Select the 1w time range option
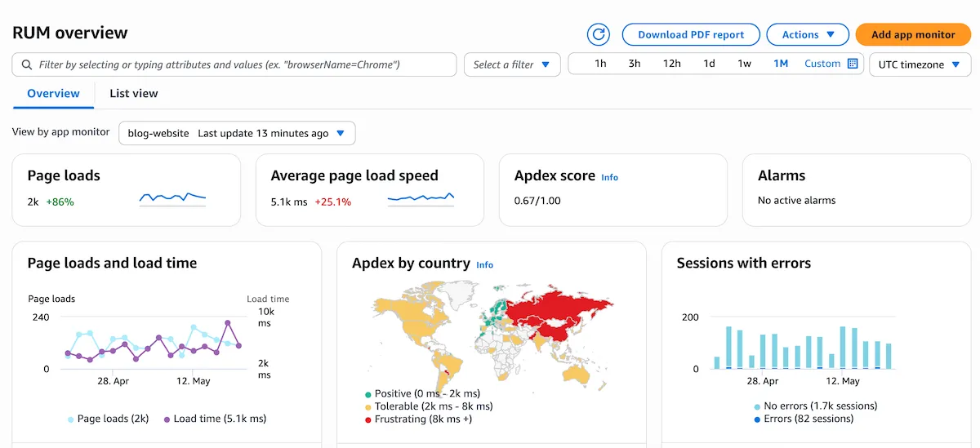Screen dimensions: 980x448 point(744,64)
